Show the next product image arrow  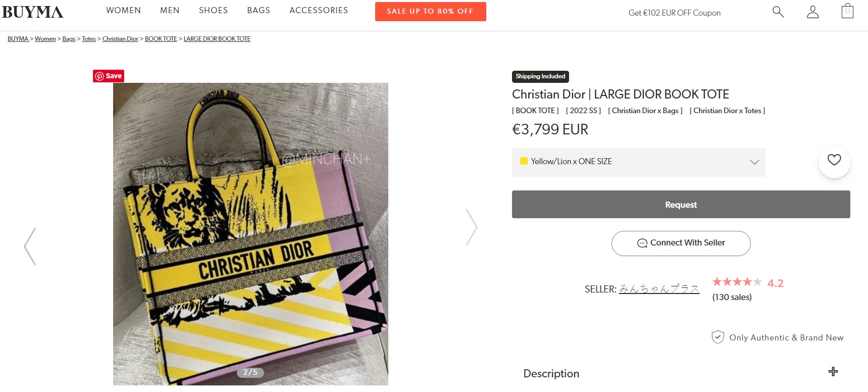tap(471, 227)
